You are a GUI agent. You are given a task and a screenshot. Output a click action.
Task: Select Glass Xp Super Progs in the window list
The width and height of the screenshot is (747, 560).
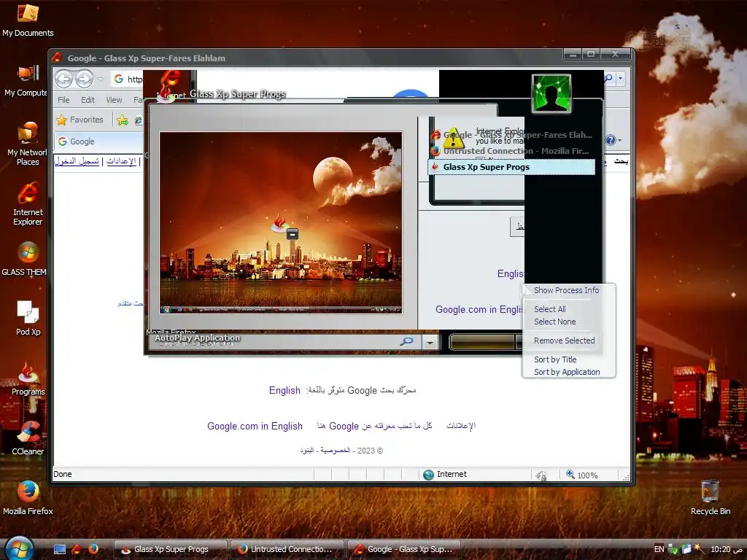click(511, 167)
